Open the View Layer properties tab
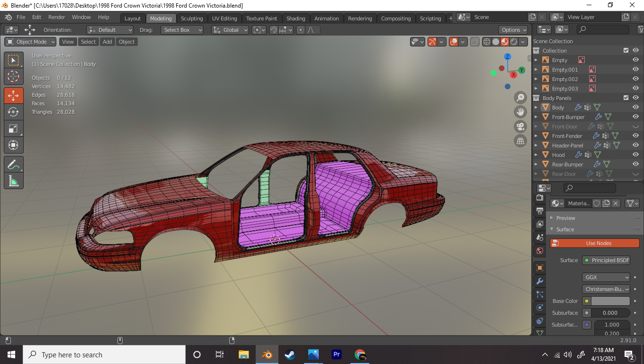This screenshot has width=644, height=364. [x=539, y=224]
